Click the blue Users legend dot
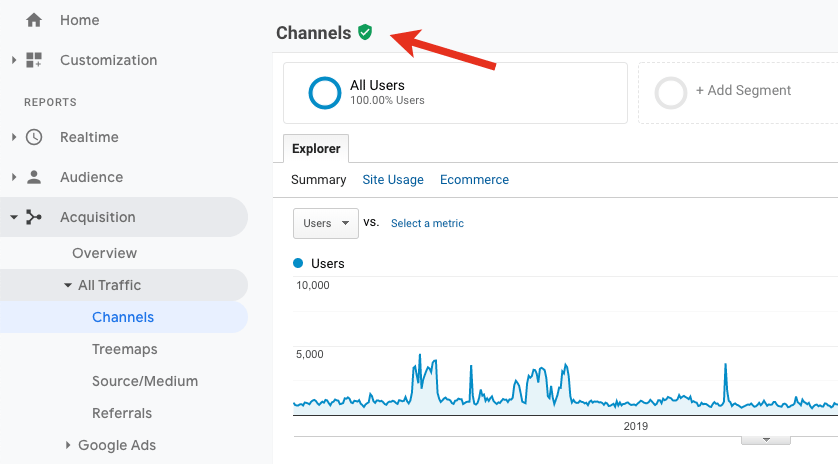This screenshot has height=464, width=838. 298,263
